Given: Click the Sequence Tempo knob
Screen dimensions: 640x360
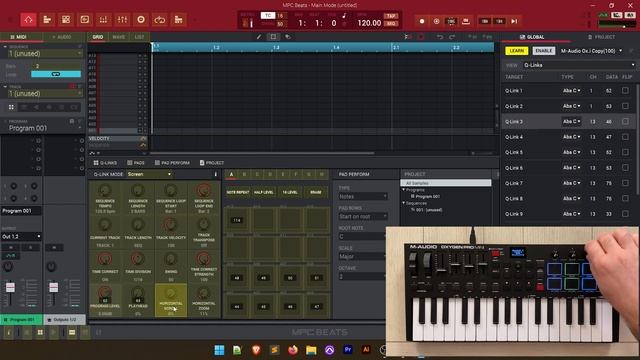Looking at the screenshot, I should coord(105,191).
